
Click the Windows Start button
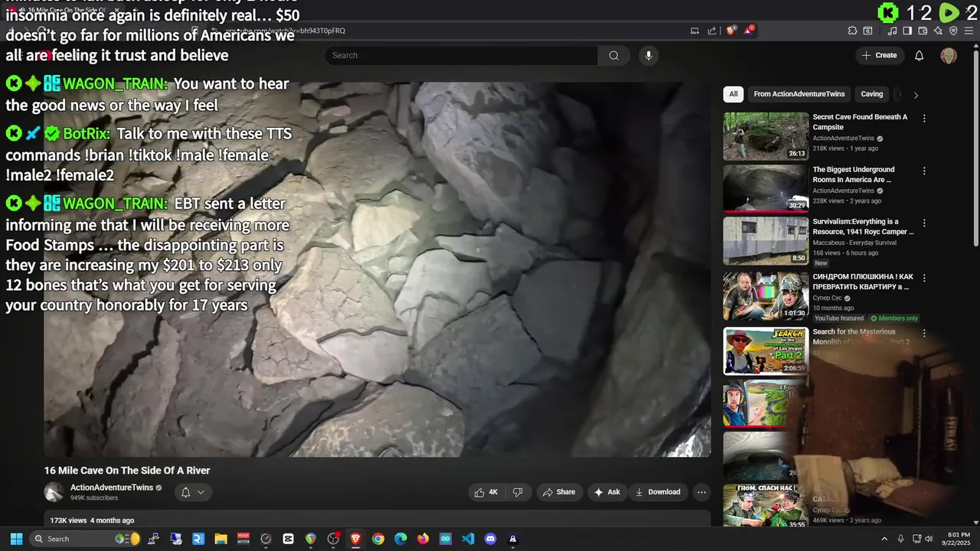[16, 539]
